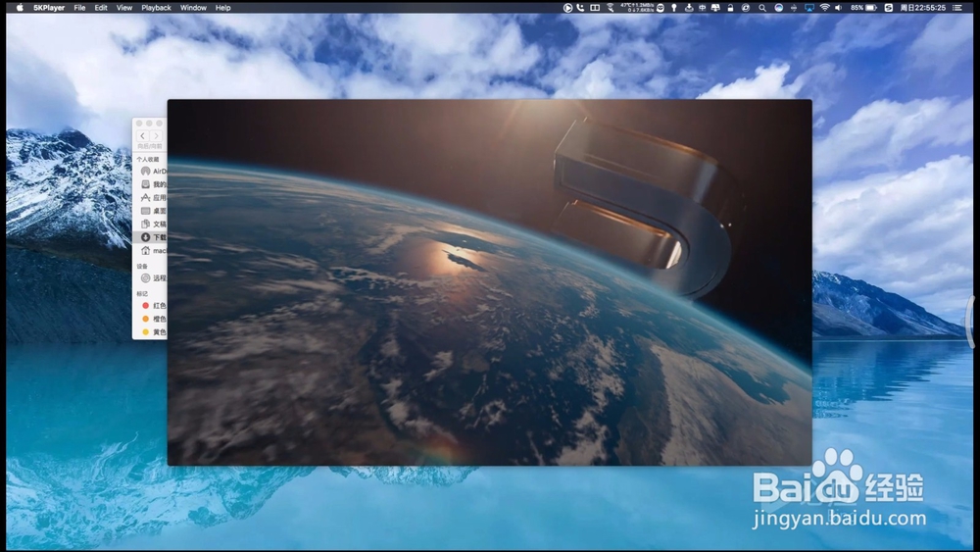Open the AirPlay display menu
980x552 pixels.
(x=809, y=8)
